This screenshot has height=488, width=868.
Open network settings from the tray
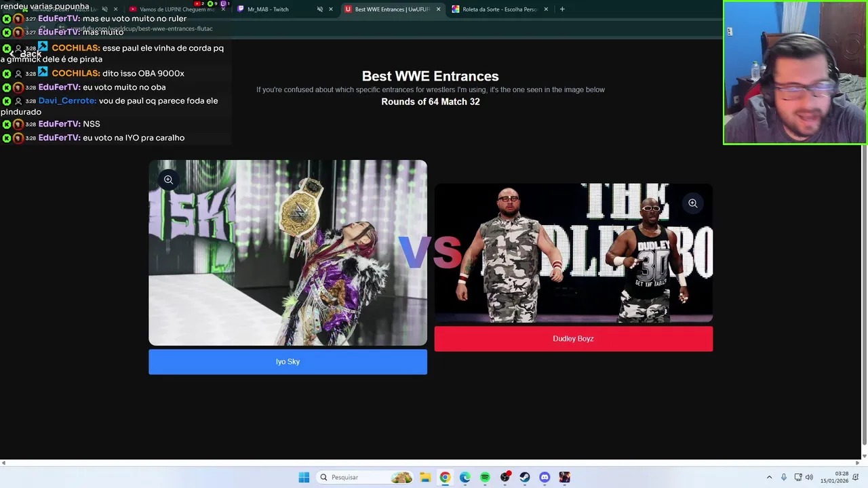798,477
